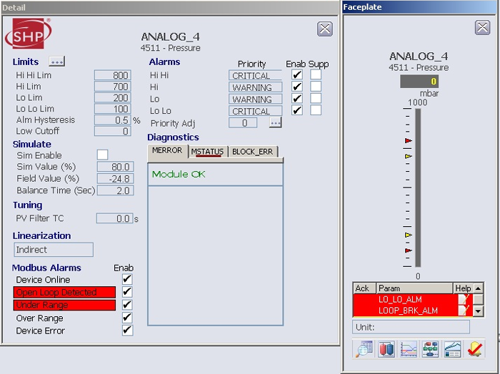Click Lo Lim value field 200
The width and height of the screenshot is (500, 374).
[113, 98]
